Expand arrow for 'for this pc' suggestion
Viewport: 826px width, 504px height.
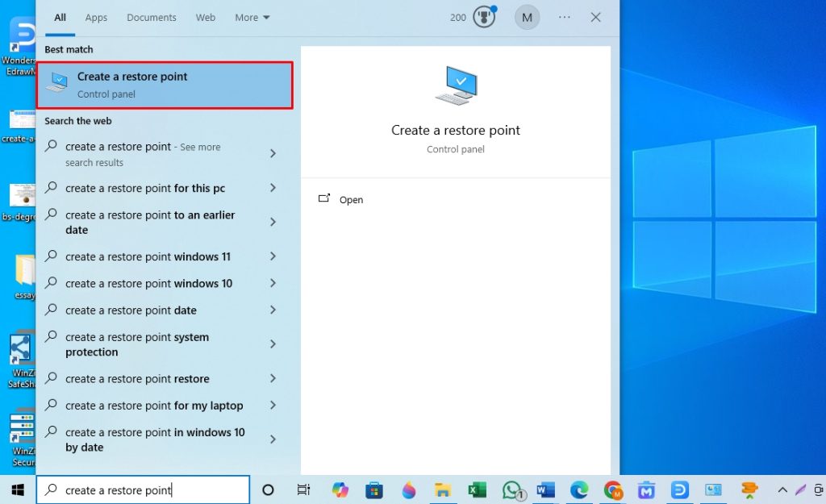(x=273, y=187)
